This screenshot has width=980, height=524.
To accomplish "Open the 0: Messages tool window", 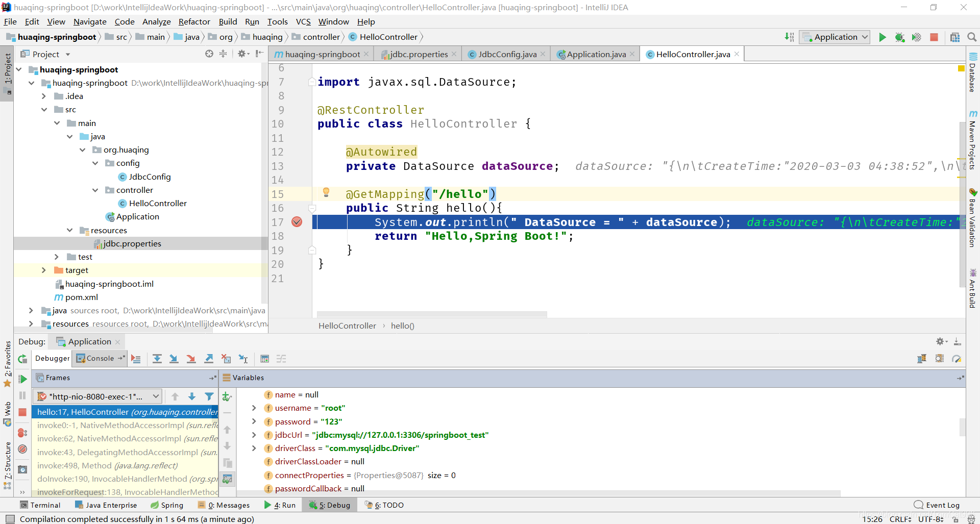I will (x=224, y=505).
